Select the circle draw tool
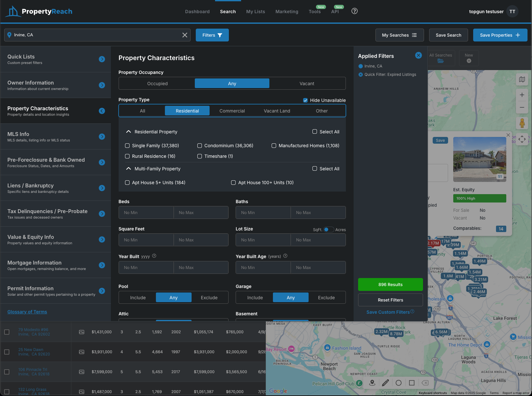The width and height of the screenshot is (532, 396). point(399,383)
